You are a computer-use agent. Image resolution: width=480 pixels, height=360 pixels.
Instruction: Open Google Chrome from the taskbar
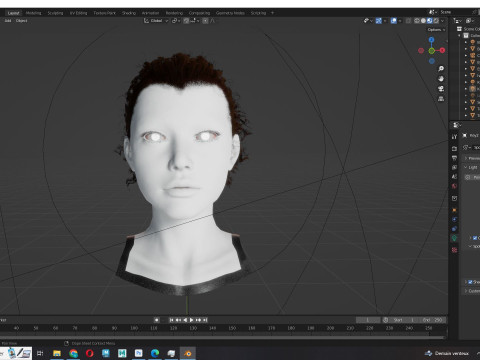(73, 353)
